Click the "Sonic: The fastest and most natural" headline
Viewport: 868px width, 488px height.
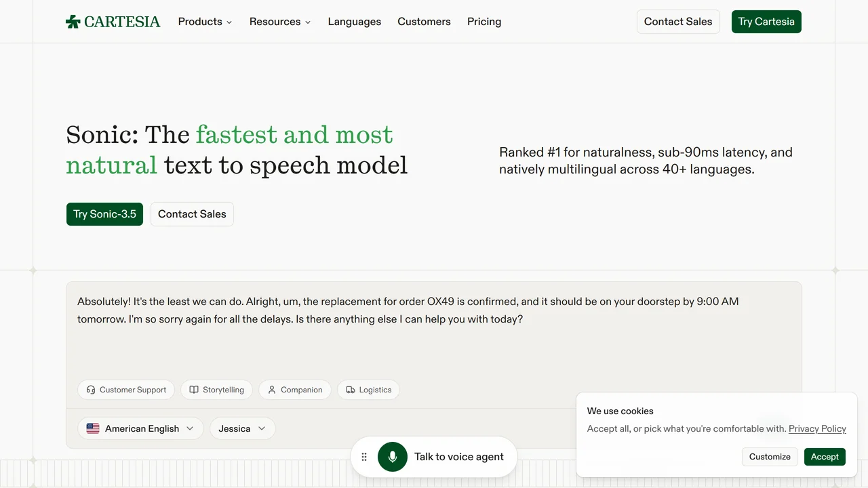tap(237, 150)
